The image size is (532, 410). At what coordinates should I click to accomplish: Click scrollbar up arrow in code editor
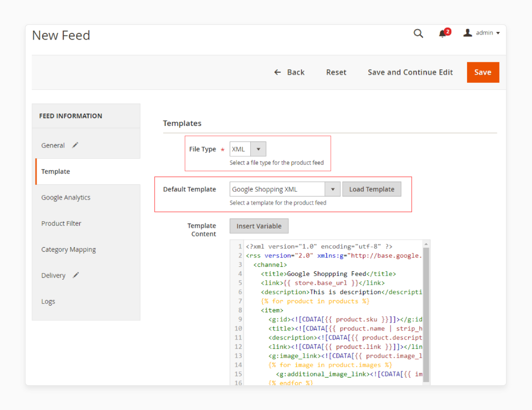point(426,244)
